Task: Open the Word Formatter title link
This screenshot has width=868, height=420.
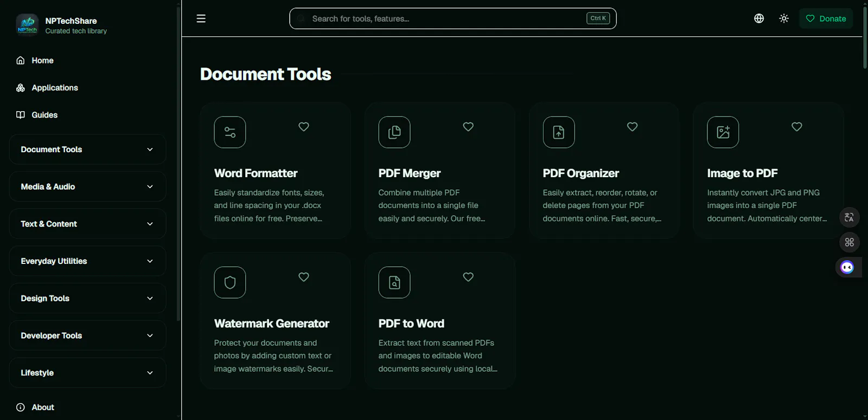Action: coord(256,173)
